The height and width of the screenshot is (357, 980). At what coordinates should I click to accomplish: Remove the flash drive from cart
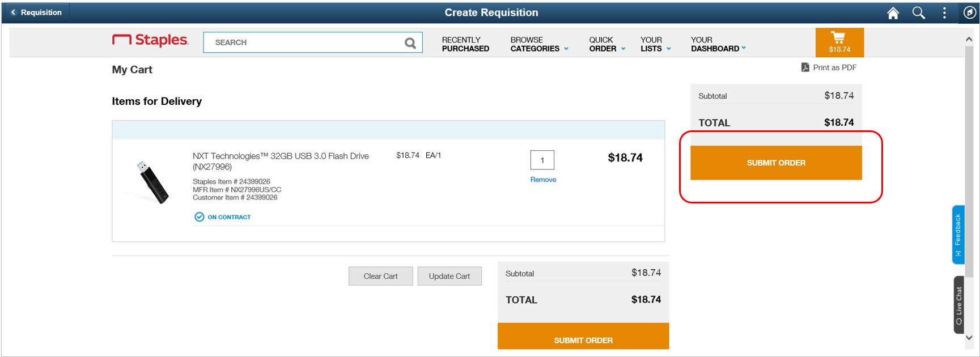click(543, 180)
